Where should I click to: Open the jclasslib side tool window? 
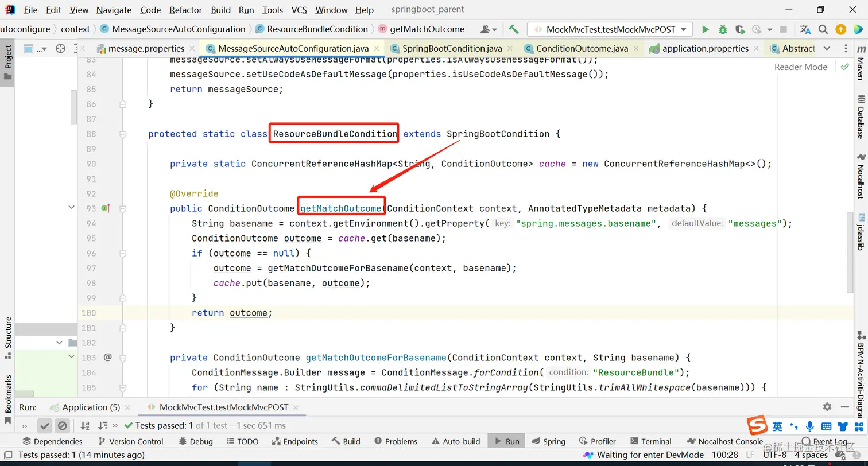(861, 232)
